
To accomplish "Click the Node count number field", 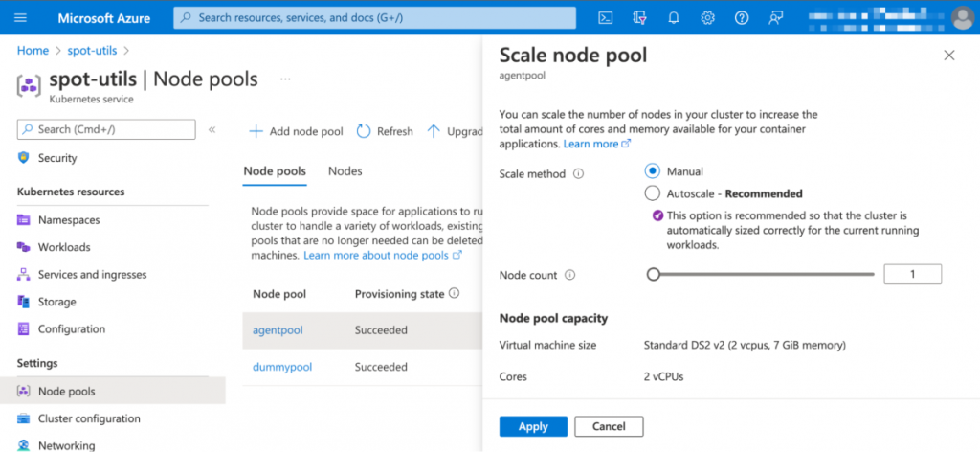I will [912, 275].
